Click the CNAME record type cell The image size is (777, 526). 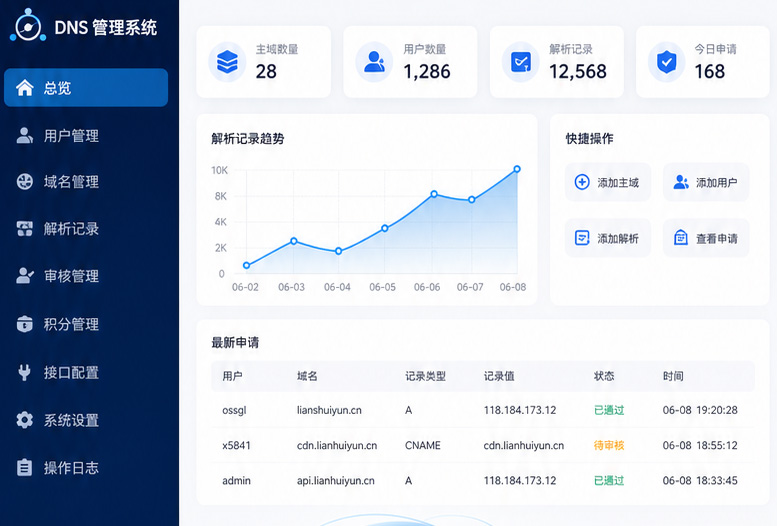tap(422, 445)
